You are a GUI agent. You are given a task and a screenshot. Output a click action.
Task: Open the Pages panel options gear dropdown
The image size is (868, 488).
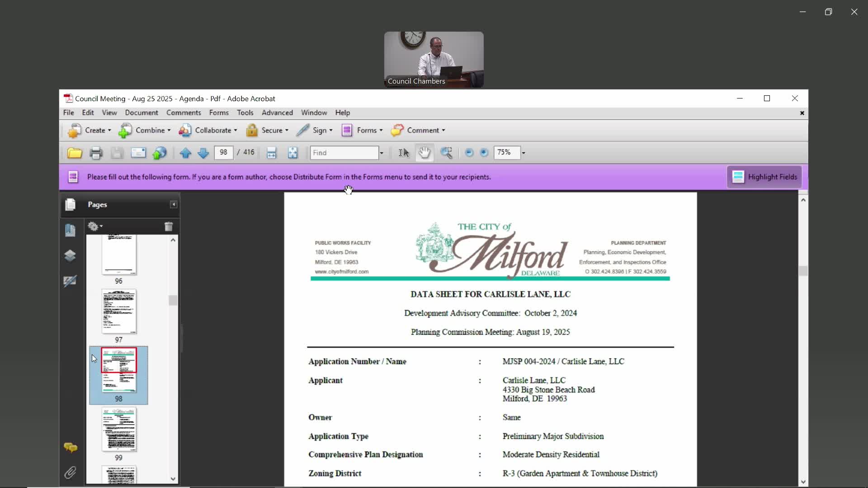[x=95, y=226]
